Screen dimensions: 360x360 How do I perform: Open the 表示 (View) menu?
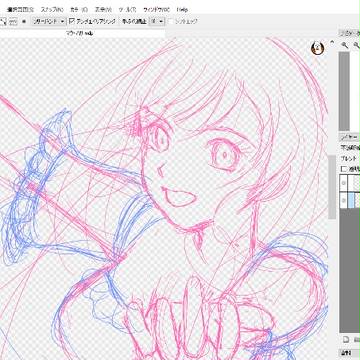(103, 9)
